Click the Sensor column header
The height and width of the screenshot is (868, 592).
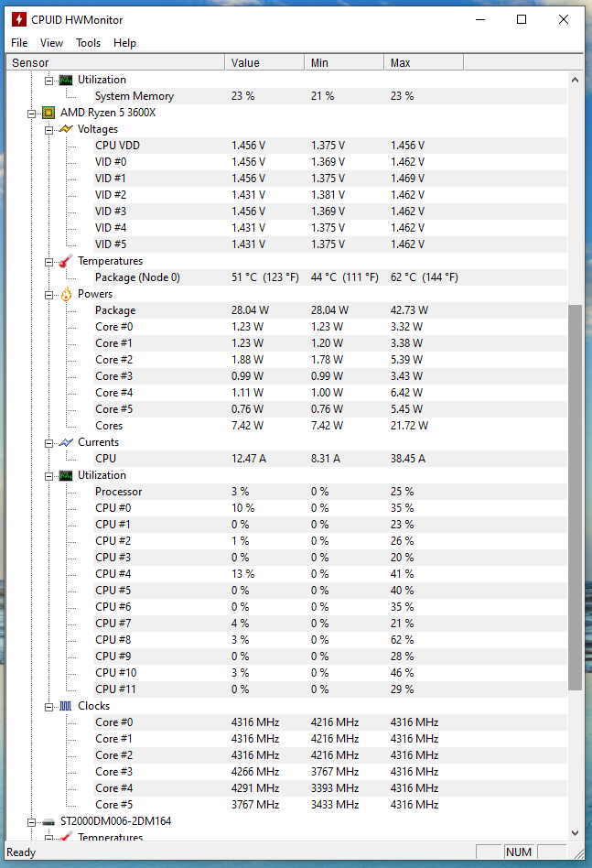click(x=115, y=62)
